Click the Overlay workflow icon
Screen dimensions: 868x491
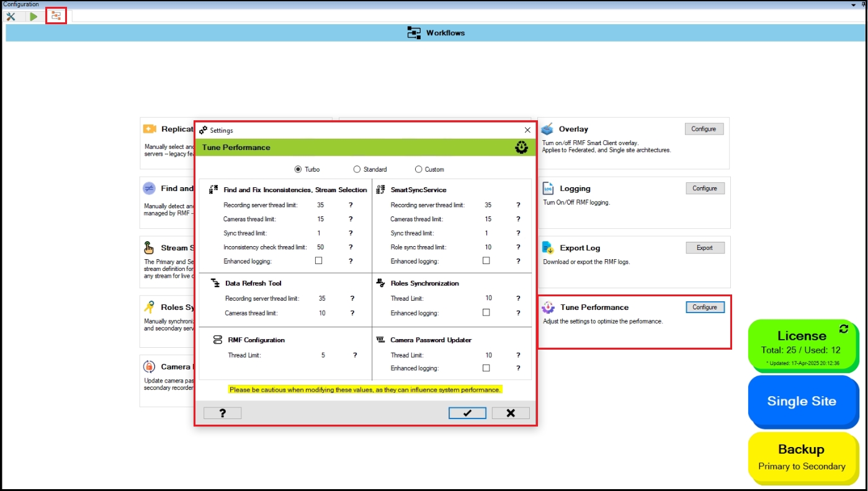[x=547, y=129]
